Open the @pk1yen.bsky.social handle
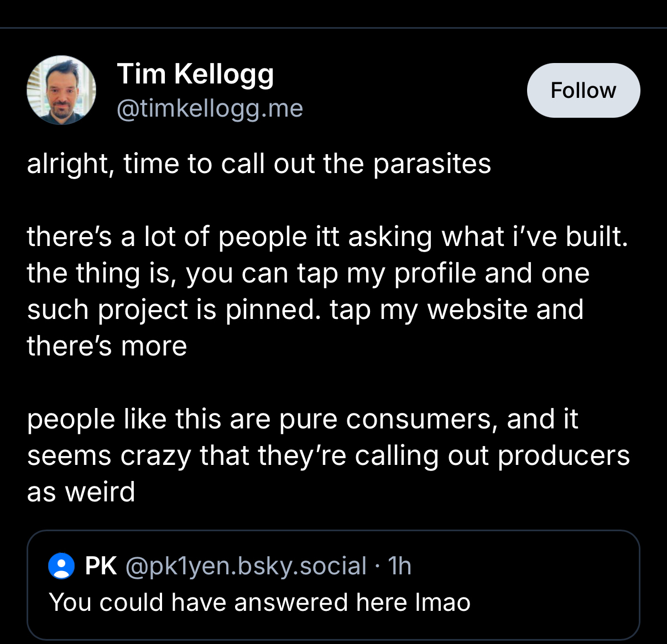 click(x=246, y=566)
